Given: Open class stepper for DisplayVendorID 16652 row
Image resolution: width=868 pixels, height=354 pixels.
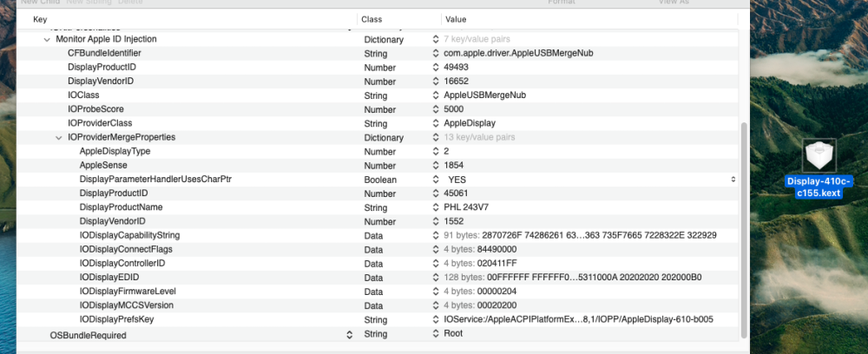Looking at the screenshot, I should [436, 82].
